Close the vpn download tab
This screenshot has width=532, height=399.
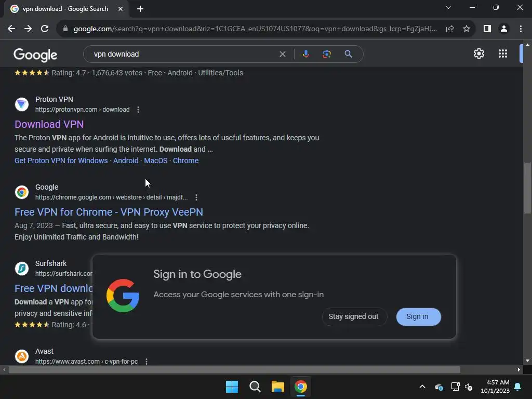click(x=121, y=9)
